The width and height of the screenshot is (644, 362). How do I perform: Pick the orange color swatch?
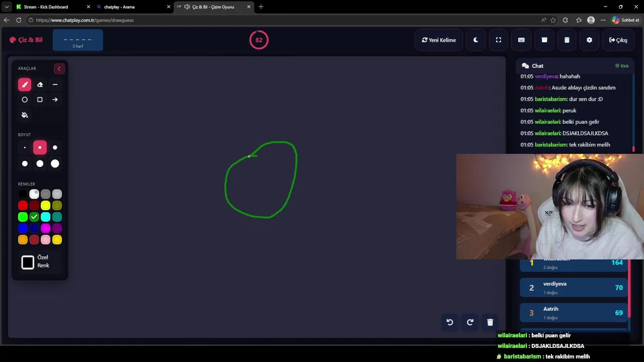click(x=23, y=240)
